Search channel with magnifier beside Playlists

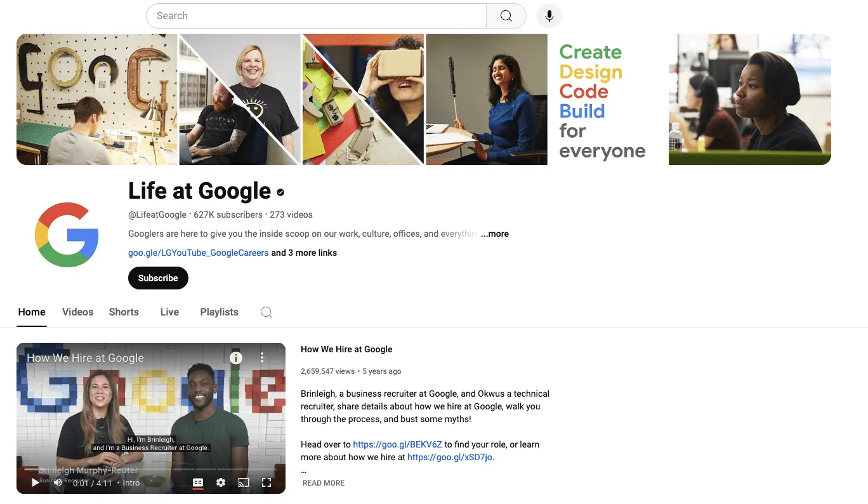coord(266,312)
